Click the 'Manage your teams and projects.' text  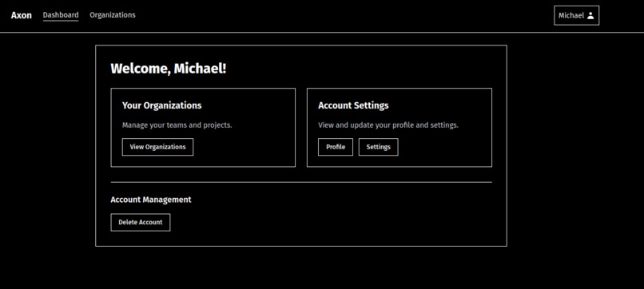pos(177,125)
